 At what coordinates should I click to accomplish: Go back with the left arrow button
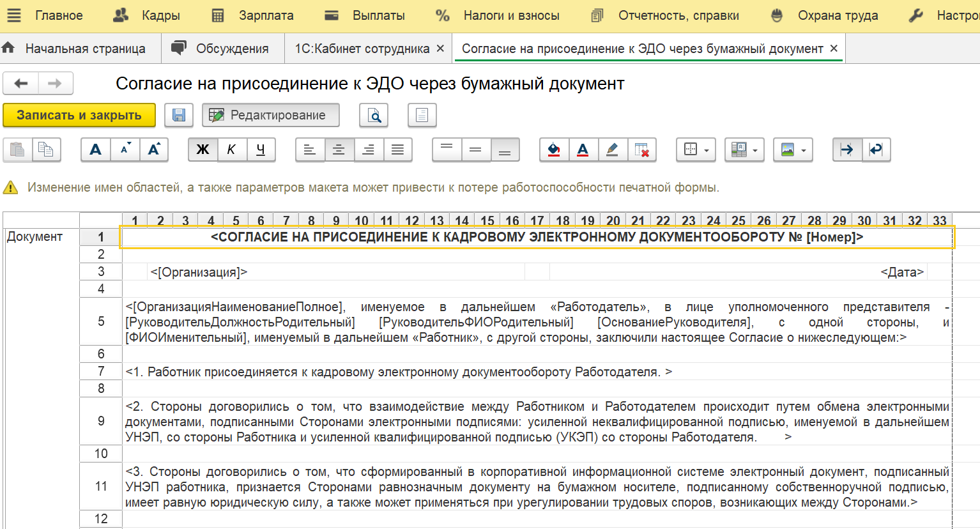coord(21,83)
